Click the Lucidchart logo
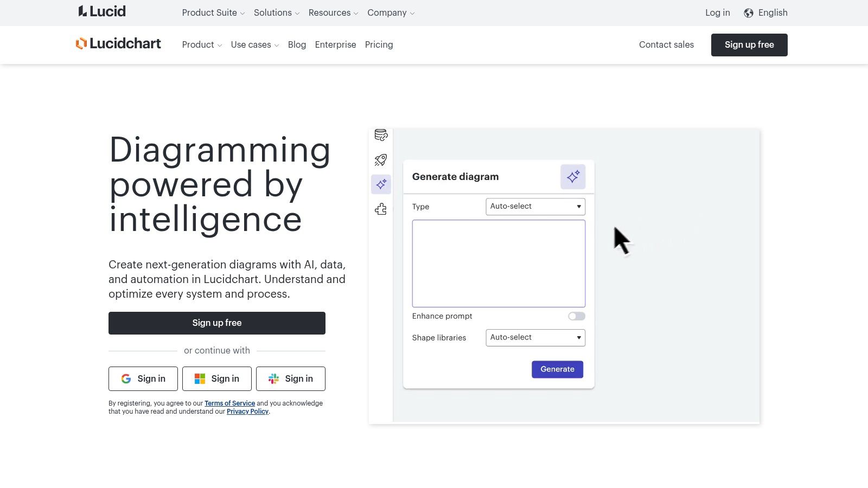The image size is (868, 488). coord(118,43)
